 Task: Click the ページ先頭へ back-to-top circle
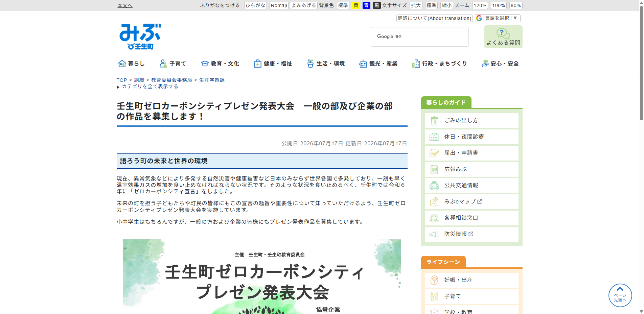click(x=620, y=295)
